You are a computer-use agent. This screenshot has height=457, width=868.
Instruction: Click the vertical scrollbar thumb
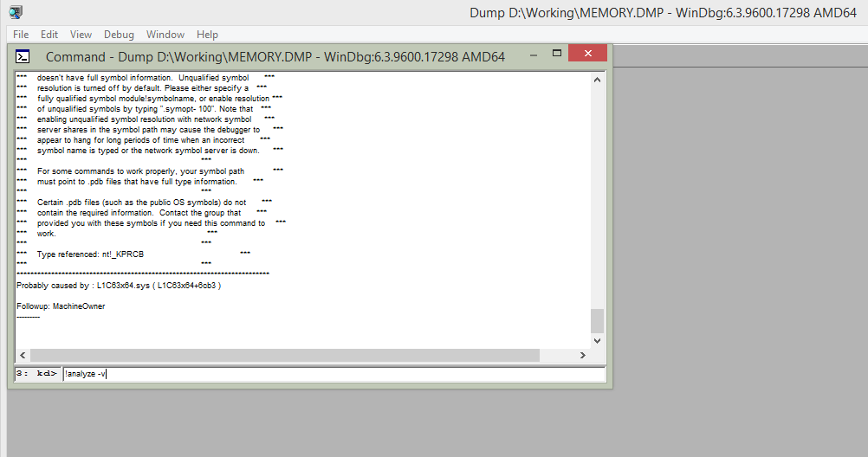pyautogui.click(x=598, y=321)
